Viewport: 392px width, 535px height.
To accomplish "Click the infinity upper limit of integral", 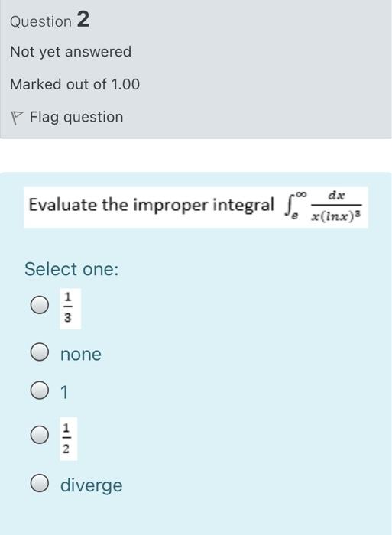I will [x=301, y=194].
